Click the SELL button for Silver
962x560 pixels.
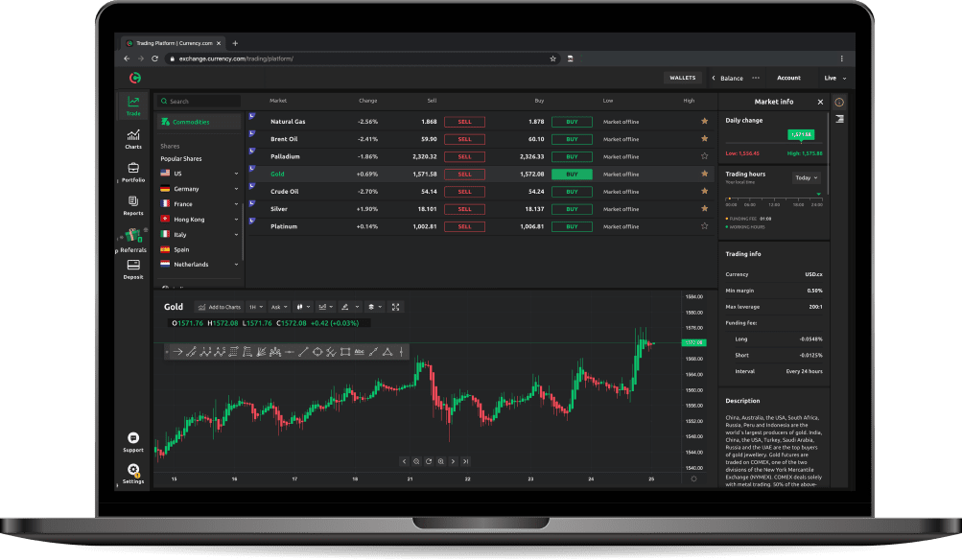pyautogui.click(x=464, y=209)
